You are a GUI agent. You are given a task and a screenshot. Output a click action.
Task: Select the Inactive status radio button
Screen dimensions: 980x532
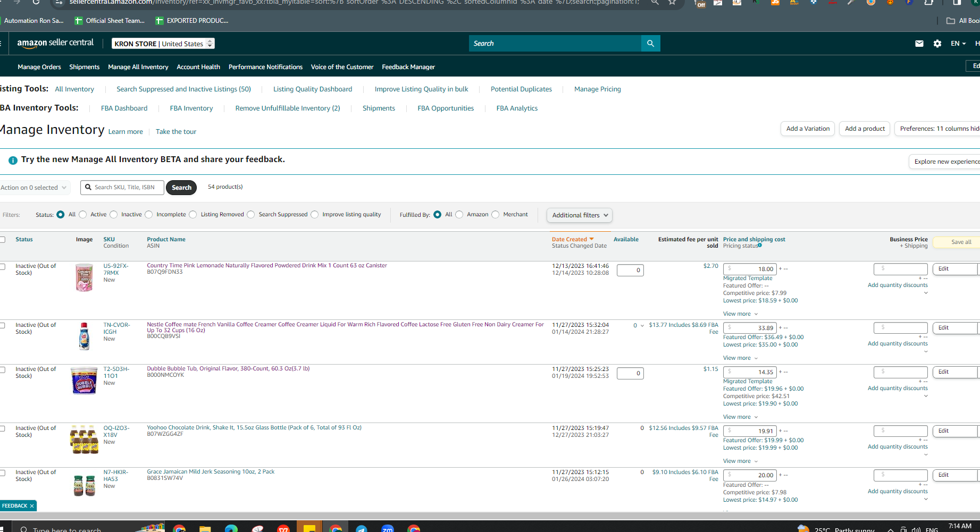tap(113, 215)
